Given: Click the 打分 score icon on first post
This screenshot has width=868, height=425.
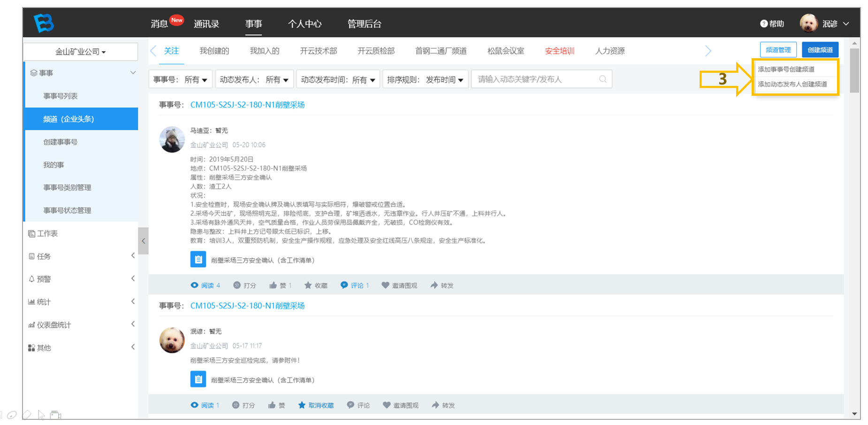Looking at the screenshot, I should coord(237,285).
